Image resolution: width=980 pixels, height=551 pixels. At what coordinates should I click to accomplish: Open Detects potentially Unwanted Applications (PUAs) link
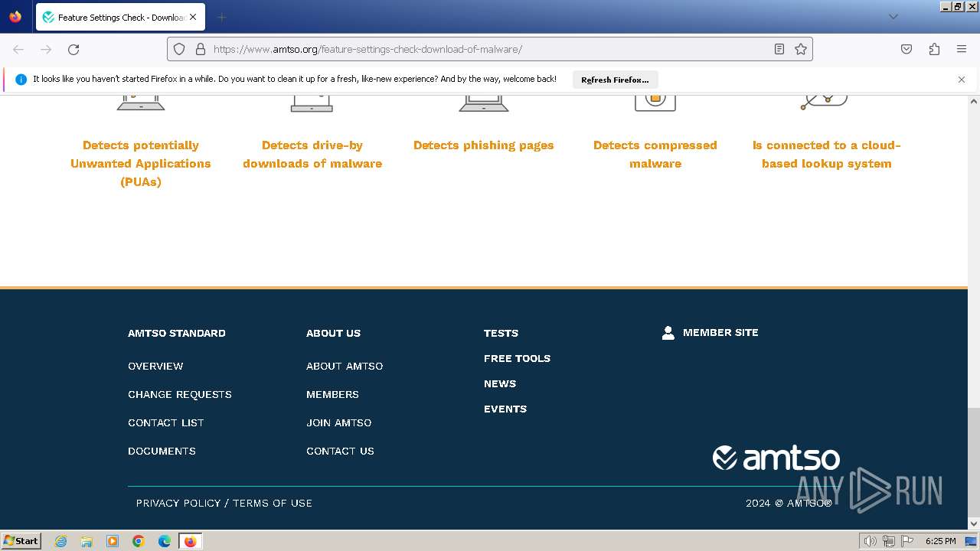coord(140,164)
